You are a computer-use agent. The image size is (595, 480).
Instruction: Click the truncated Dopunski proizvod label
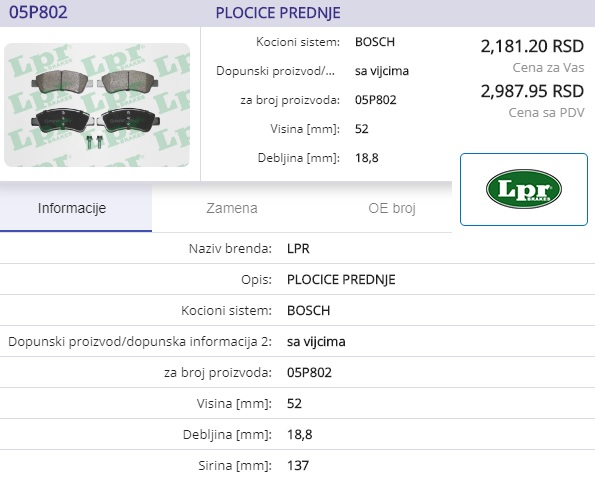point(275,71)
